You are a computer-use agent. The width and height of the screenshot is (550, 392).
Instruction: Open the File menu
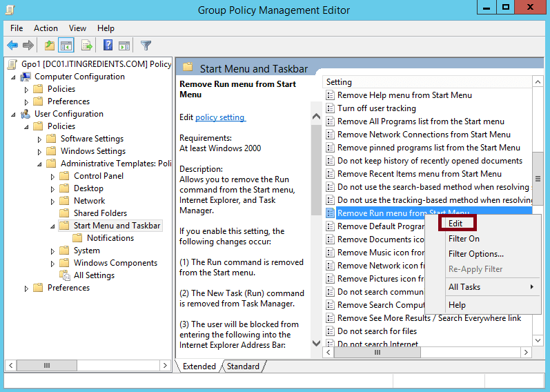point(17,28)
